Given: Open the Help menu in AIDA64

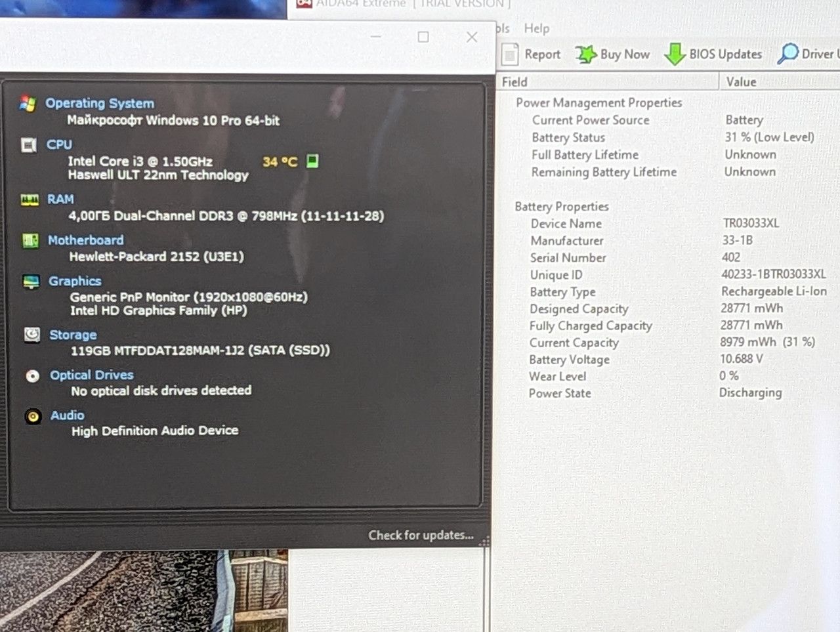Looking at the screenshot, I should click(x=537, y=28).
